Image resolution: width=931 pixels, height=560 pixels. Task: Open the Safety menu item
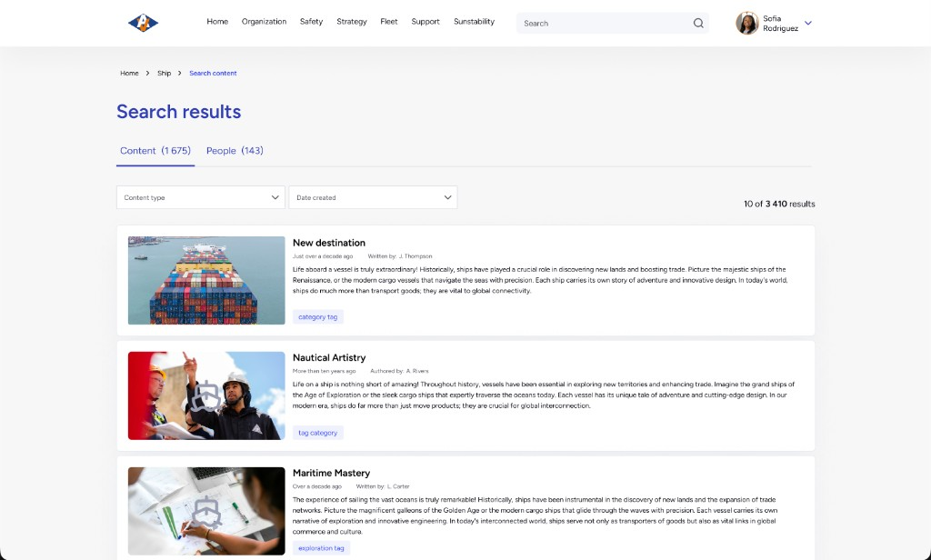[x=311, y=22]
